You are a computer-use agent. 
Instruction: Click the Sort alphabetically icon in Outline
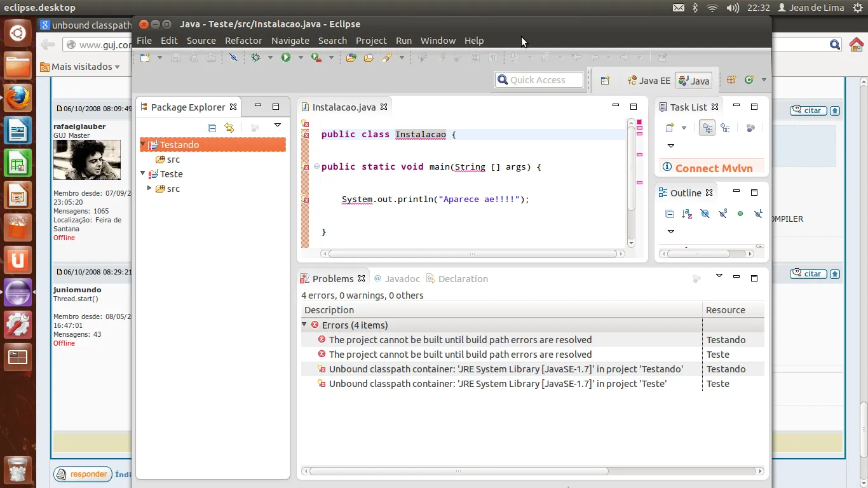click(x=687, y=213)
